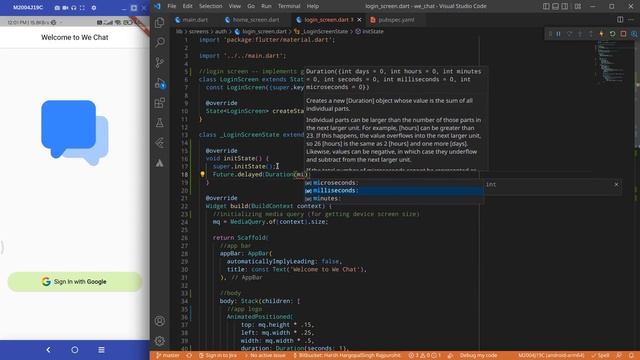
Task: Open the Search view in the activity bar
Action: point(160,42)
